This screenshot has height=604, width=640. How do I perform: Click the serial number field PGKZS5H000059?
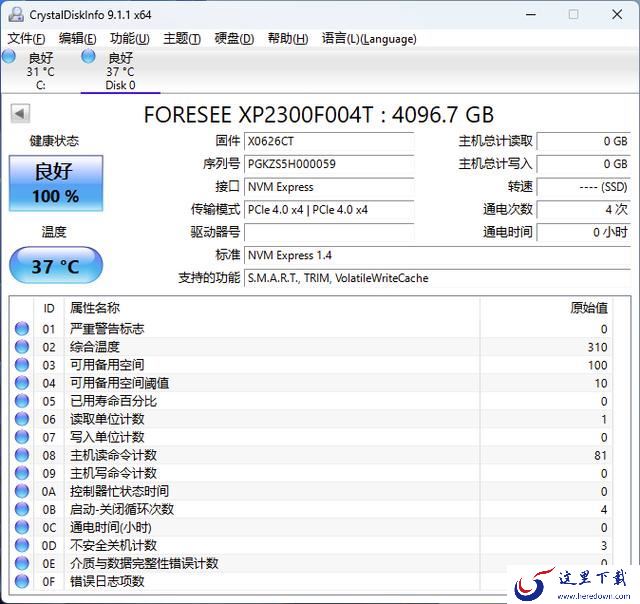point(329,164)
